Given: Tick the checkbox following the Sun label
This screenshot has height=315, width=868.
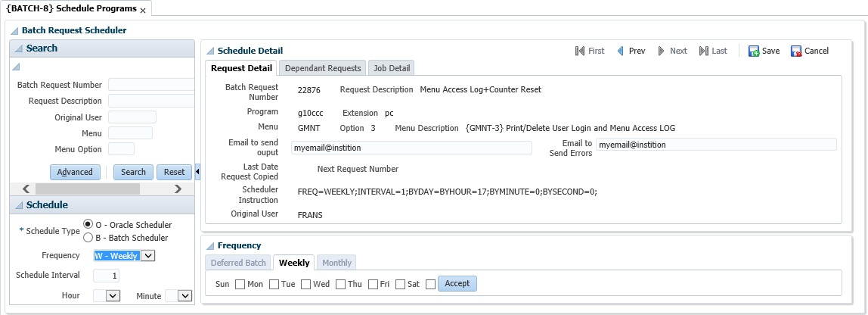Looking at the screenshot, I should pos(240,285).
